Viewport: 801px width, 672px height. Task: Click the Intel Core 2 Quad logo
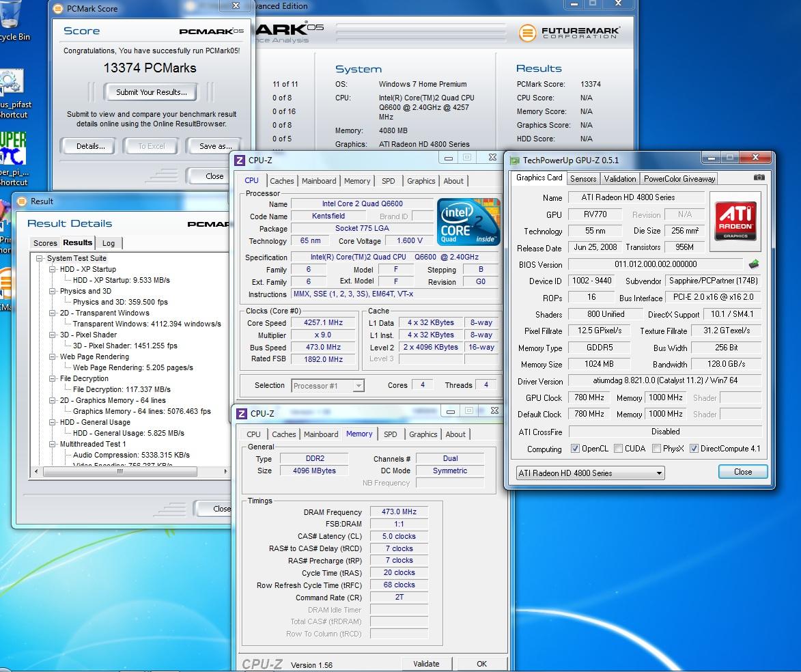pyautogui.click(x=468, y=222)
